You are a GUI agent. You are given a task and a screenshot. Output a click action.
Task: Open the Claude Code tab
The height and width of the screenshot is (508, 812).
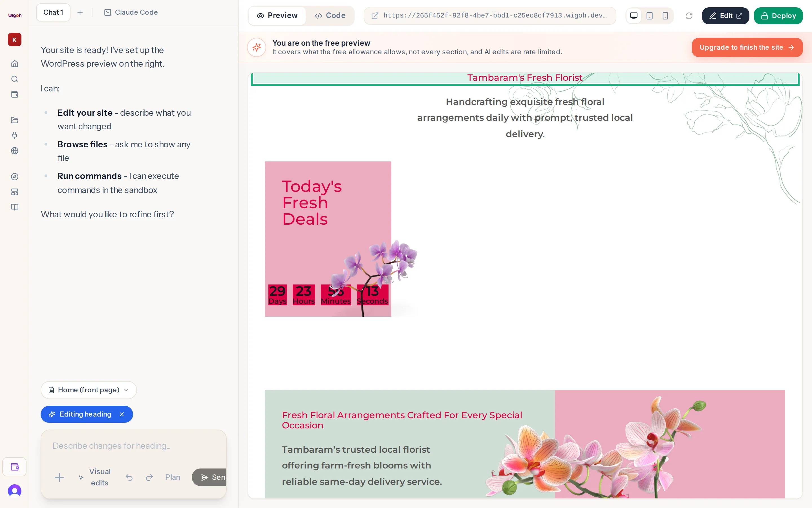pos(131,12)
